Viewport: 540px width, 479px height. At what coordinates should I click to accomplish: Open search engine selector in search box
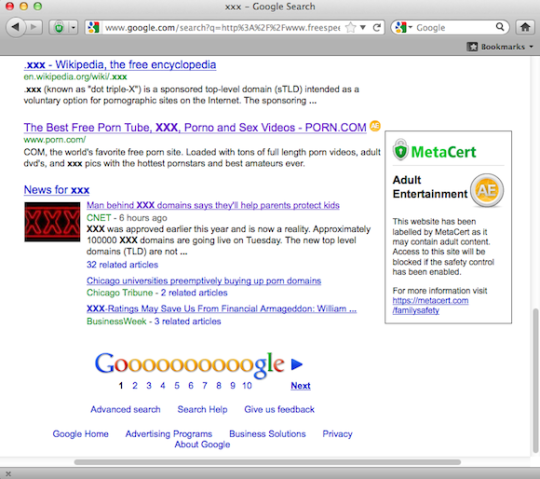pyautogui.click(x=404, y=27)
